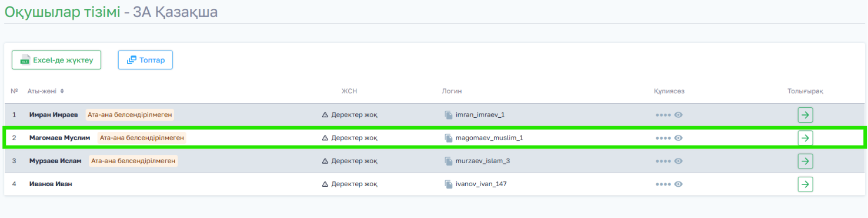Copy login icon for magomaev_muslim_1
The height and width of the screenshot is (218, 868).
click(449, 138)
